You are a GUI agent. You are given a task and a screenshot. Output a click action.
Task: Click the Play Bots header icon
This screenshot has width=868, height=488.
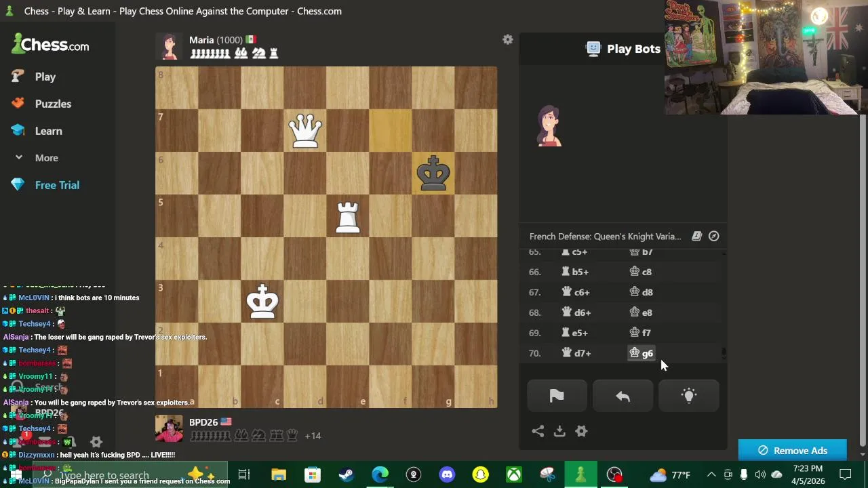click(x=593, y=48)
